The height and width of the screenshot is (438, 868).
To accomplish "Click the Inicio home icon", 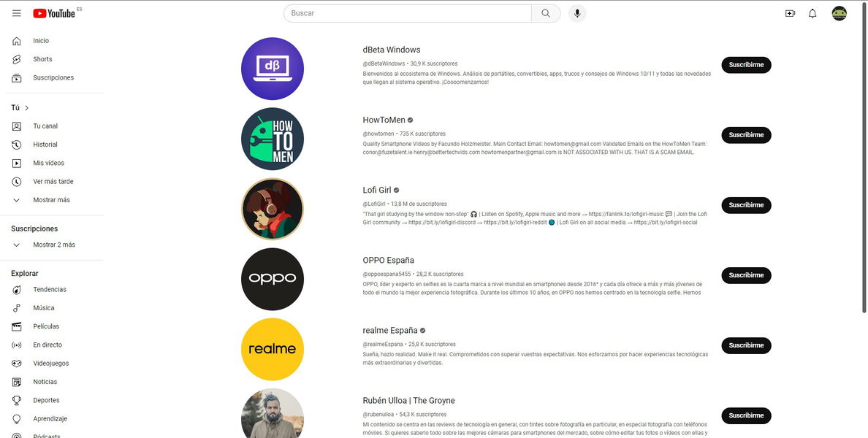I will pos(17,41).
